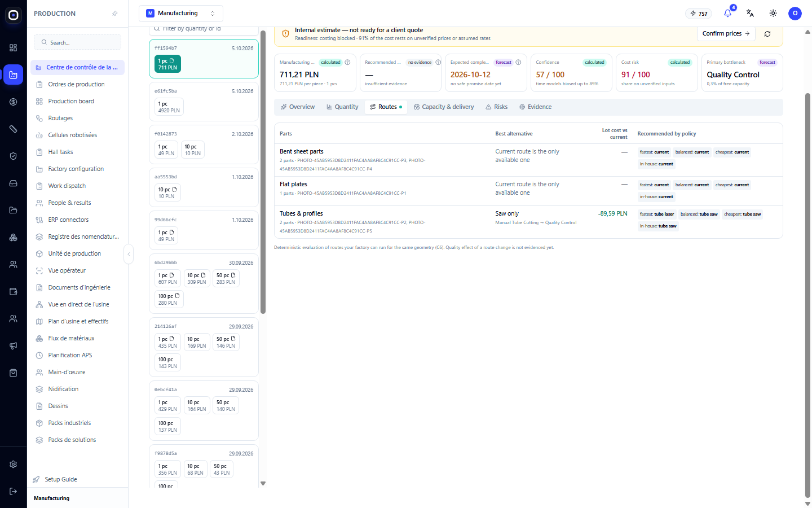Select the 1 pc 4920 PLN quantity chip

169,107
